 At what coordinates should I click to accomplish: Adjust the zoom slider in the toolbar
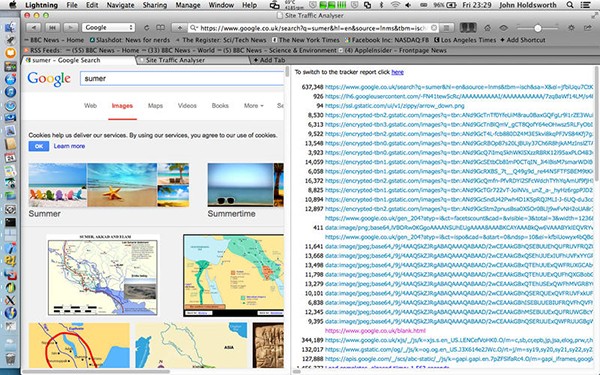[x=538, y=28]
